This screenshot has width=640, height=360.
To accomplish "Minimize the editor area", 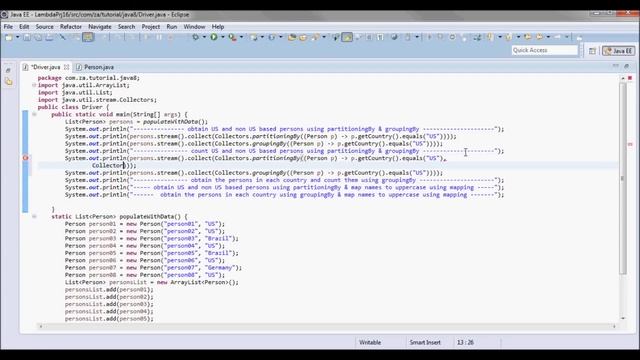I will tap(616, 66).
